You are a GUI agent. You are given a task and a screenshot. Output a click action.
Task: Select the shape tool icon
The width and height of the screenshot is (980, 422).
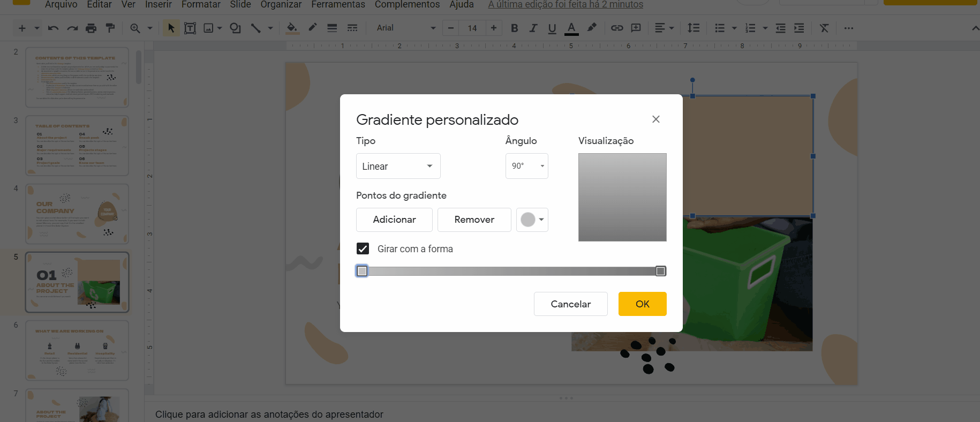coord(235,28)
